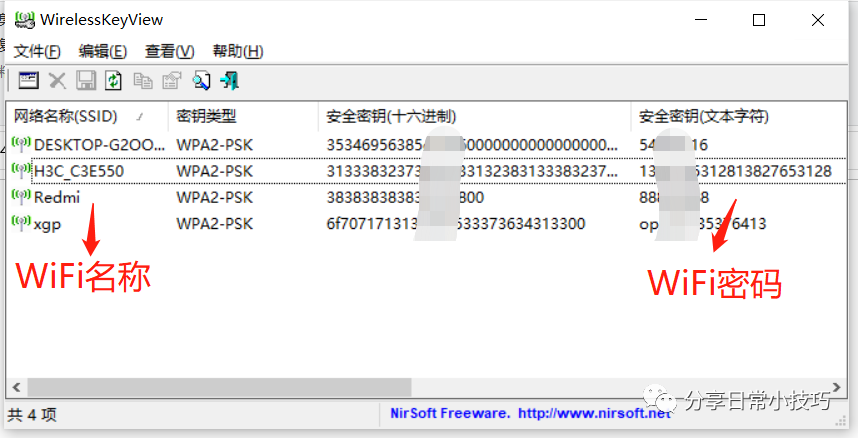This screenshot has height=438, width=858.
Task: Click the wireless icon beside H3C_C3E550
Action: pos(21,171)
